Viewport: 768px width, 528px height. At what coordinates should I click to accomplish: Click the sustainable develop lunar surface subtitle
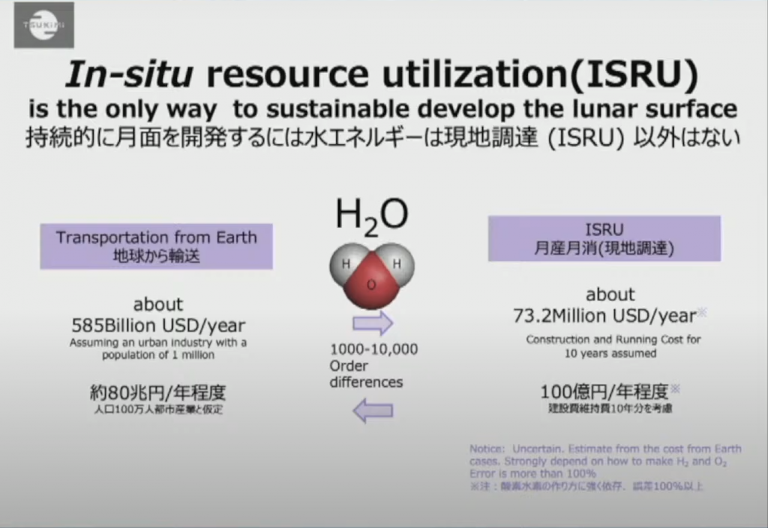coord(383,109)
